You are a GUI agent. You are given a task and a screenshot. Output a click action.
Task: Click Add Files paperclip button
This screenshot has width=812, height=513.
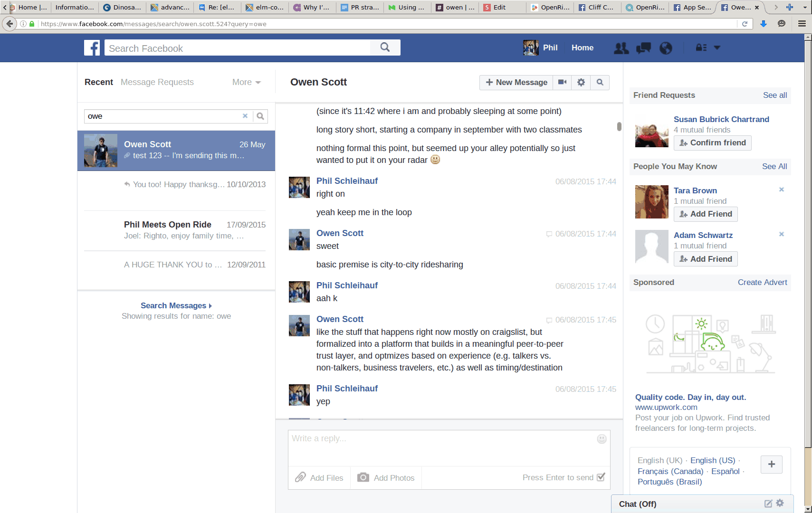coord(319,477)
